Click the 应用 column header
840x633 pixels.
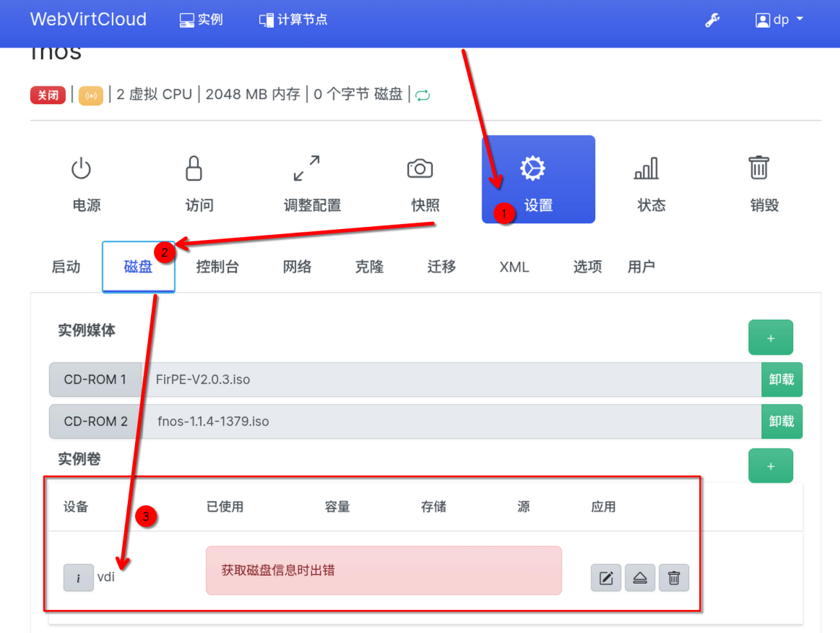[603, 507]
